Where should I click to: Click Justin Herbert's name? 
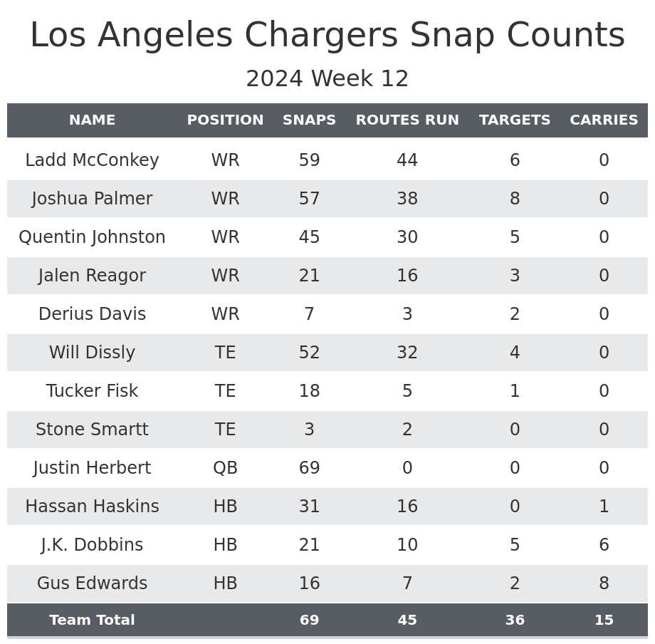[92, 468]
